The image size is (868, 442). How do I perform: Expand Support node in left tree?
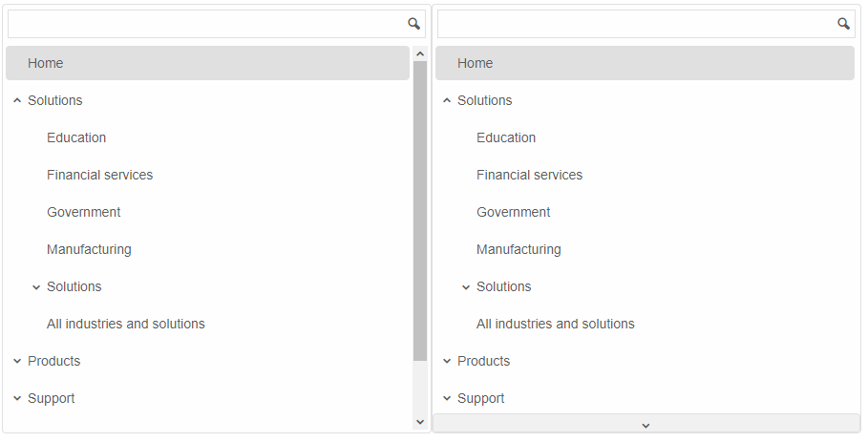(x=17, y=398)
